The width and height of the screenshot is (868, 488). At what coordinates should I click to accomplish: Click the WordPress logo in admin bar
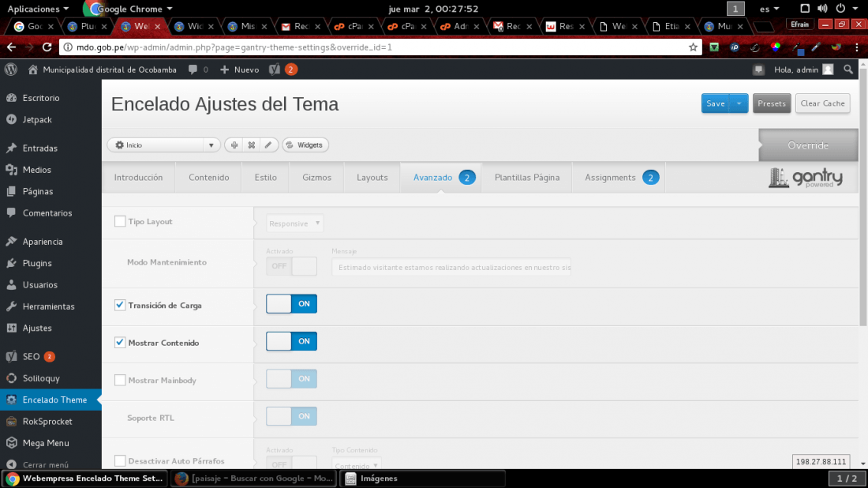11,69
